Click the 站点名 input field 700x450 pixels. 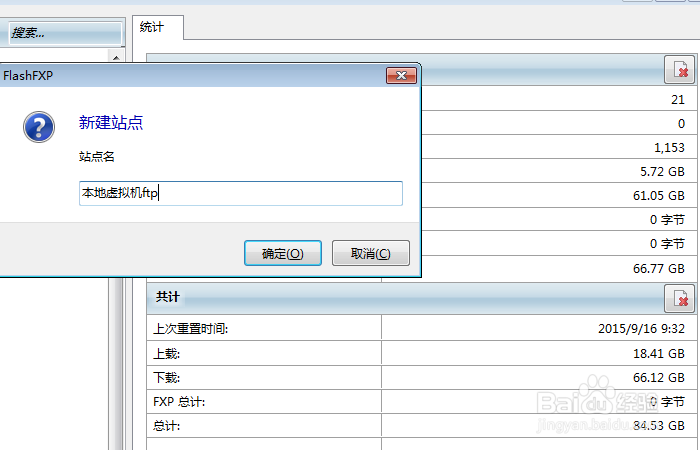(x=241, y=193)
